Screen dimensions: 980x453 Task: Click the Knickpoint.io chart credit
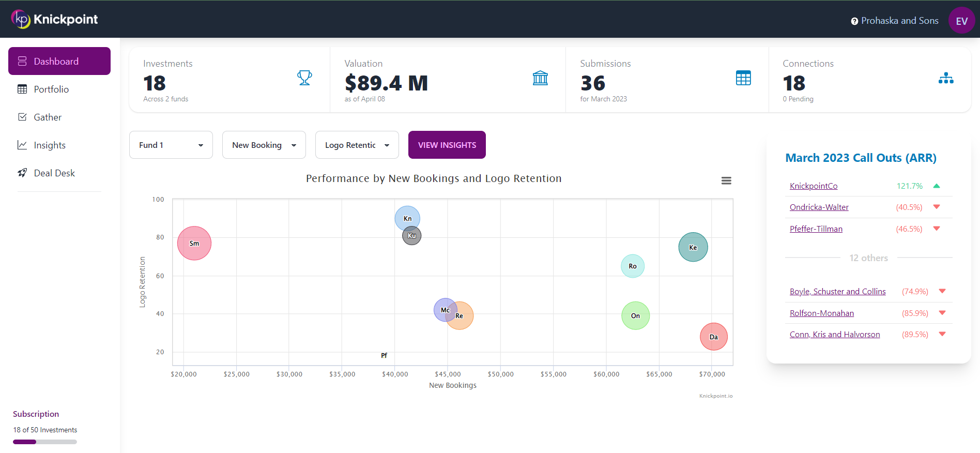[716, 396]
